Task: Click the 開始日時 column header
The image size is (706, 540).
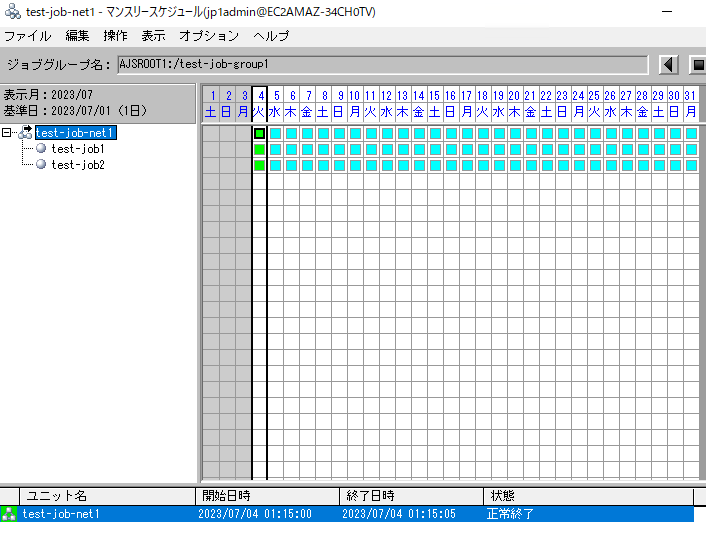Action: (x=226, y=496)
